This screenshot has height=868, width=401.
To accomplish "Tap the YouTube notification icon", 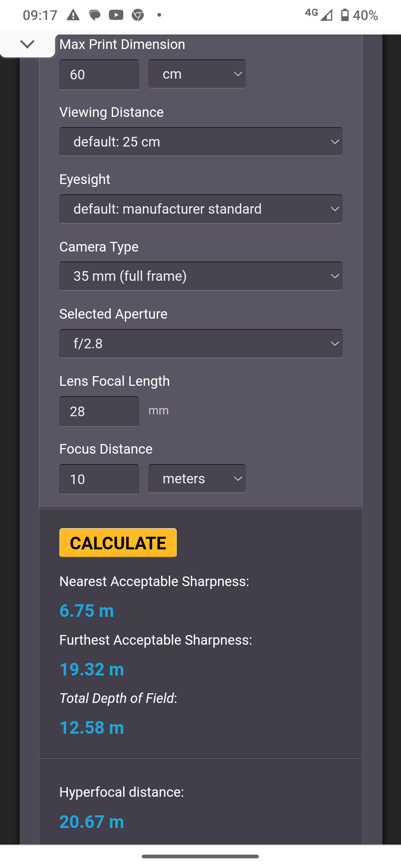I will pos(116,15).
